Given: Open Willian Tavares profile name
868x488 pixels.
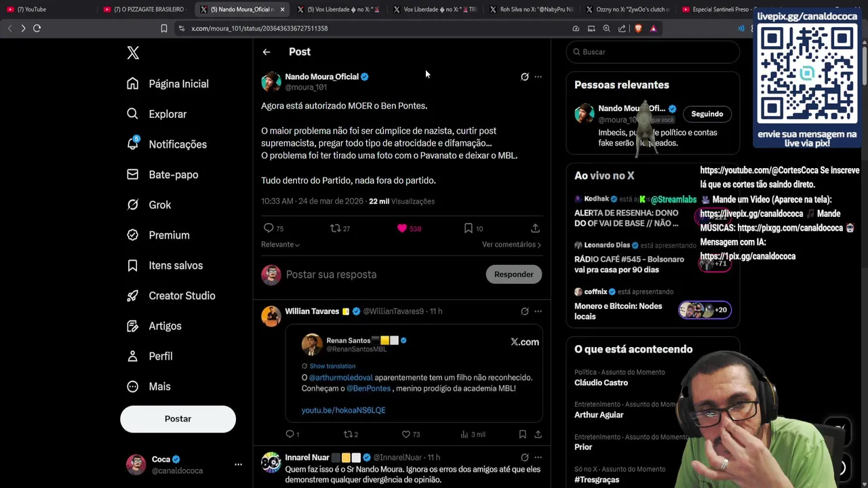Looking at the screenshot, I should click(x=312, y=311).
